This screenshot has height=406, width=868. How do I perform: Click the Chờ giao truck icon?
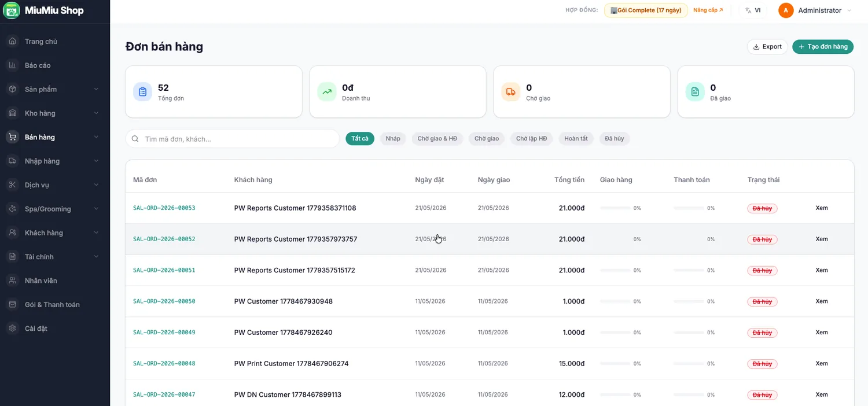click(511, 92)
